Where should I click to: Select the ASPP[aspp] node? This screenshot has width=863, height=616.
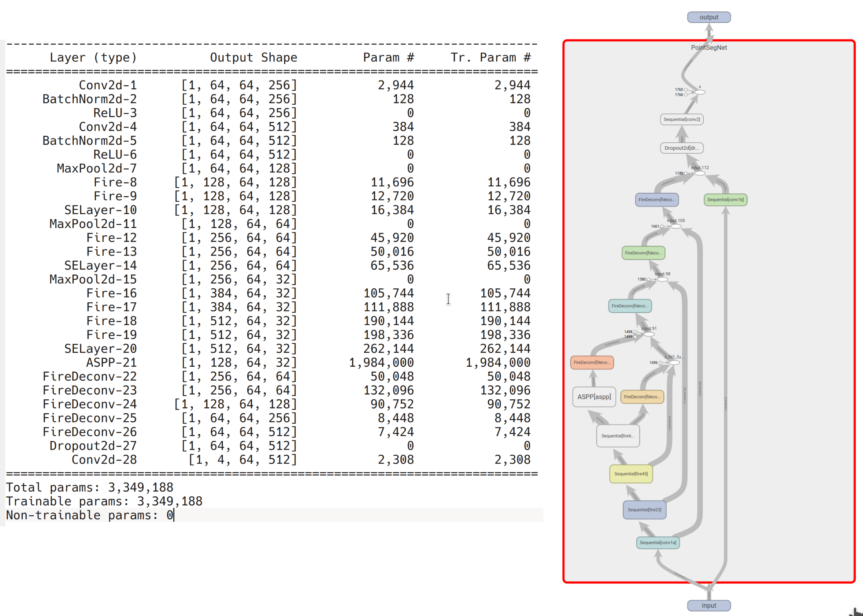pyautogui.click(x=594, y=397)
